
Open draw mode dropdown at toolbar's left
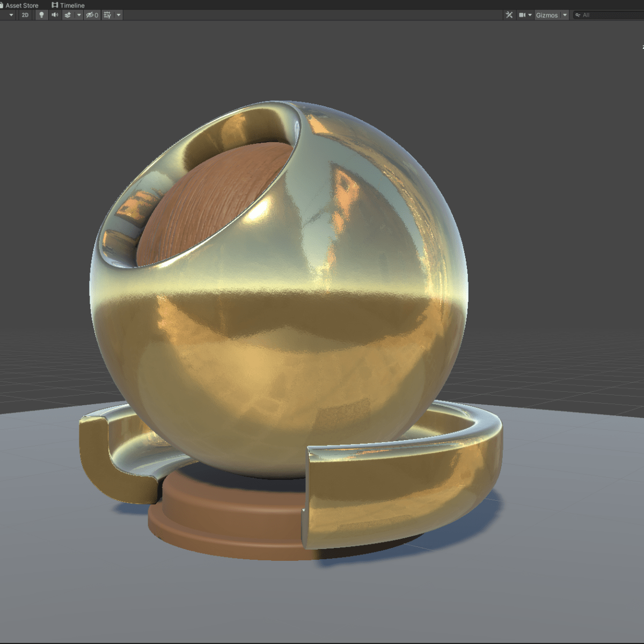[11, 15]
